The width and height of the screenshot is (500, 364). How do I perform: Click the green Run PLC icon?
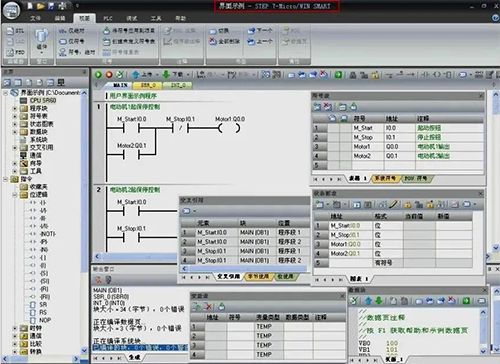(x=98, y=74)
